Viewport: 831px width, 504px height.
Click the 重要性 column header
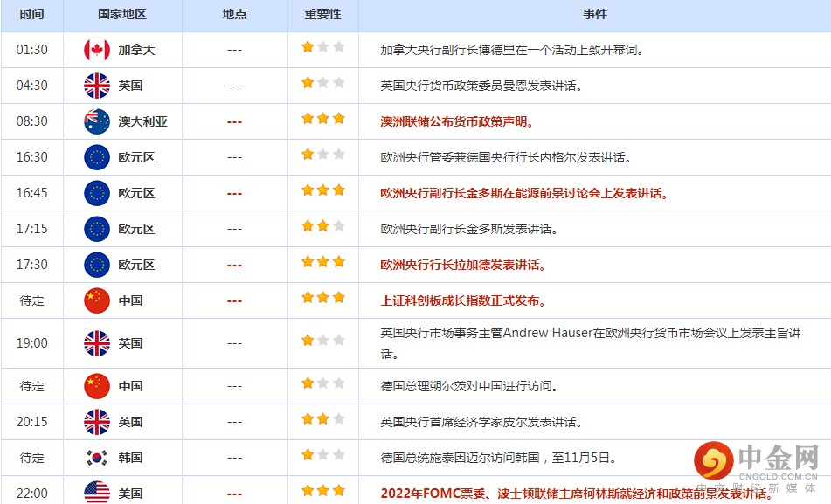322,15
